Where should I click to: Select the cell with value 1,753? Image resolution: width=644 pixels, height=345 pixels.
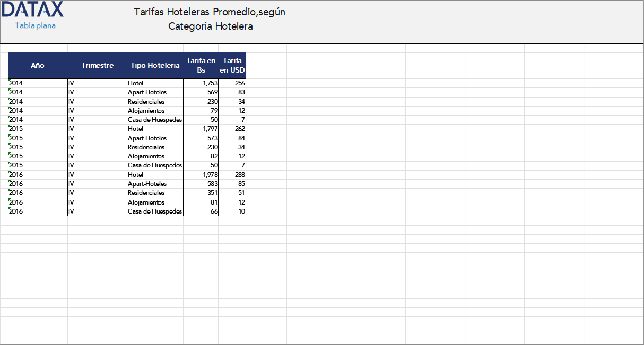[x=201, y=83]
